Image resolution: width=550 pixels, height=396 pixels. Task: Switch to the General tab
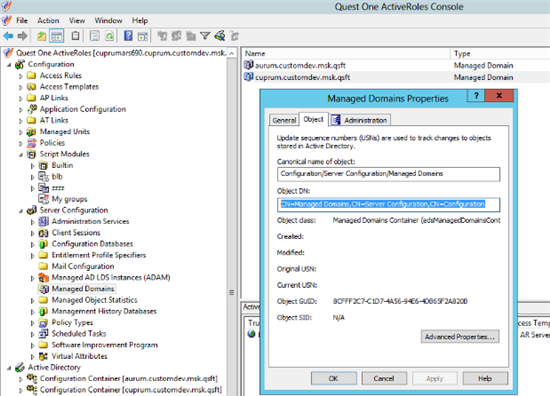[284, 120]
